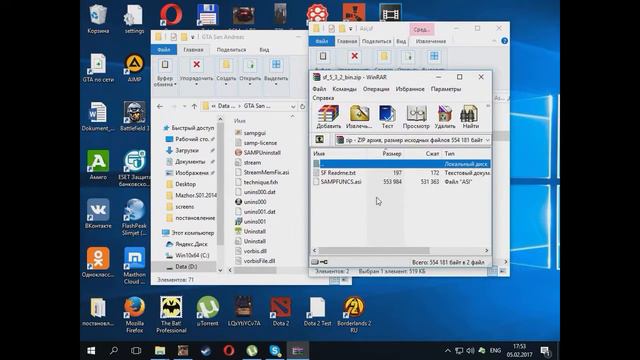Select Data (D:) in the navigation pane
This screenshot has height=360, width=640.
pyautogui.click(x=186, y=267)
